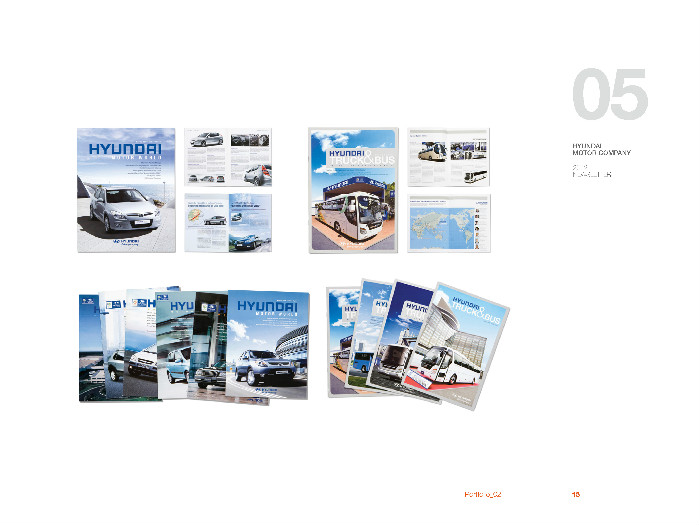Click the large gray 05 section number
Image resolution: width=700 pixels, height=525 pixels.
click(x=610, y=94)
